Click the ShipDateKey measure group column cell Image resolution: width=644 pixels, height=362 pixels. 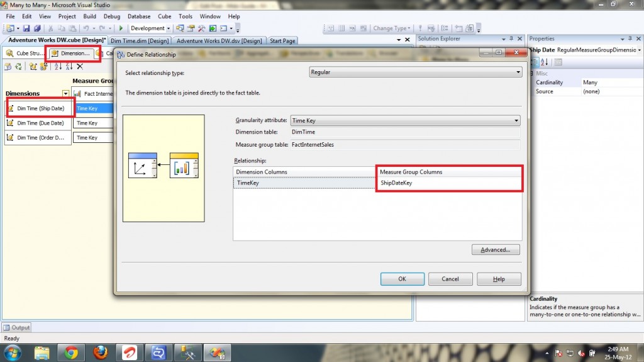click(449, 183)
